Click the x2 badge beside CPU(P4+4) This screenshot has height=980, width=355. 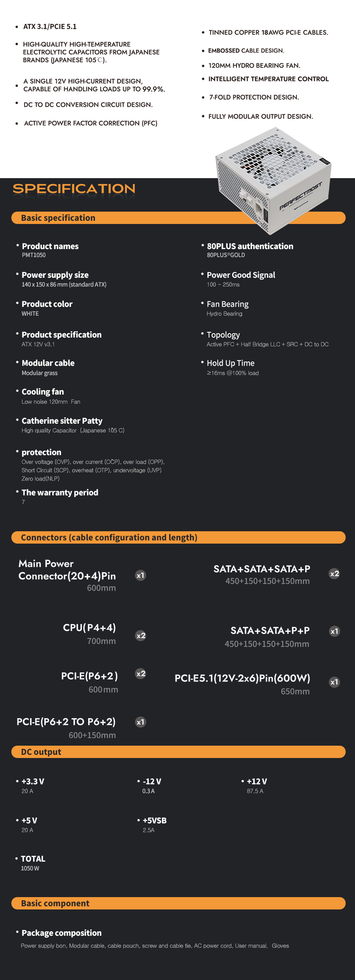pos(141,636)
